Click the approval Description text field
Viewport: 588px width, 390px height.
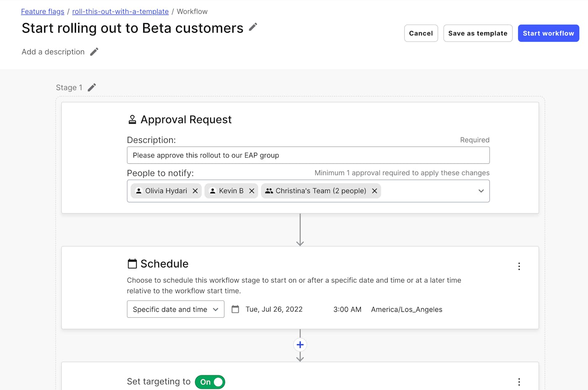coord(308,155)
